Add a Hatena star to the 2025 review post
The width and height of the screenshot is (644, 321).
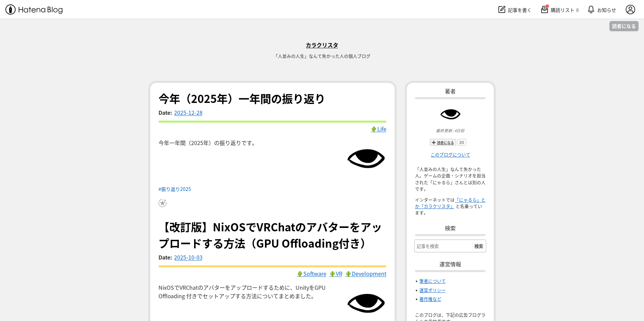tap(163, 203)
